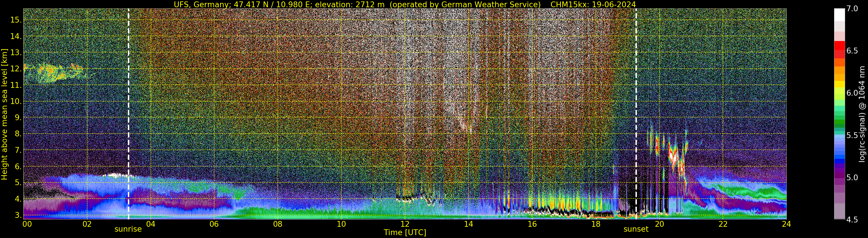Click the '6.' height tick label
The image size is (868, 238).
[18, 167]
